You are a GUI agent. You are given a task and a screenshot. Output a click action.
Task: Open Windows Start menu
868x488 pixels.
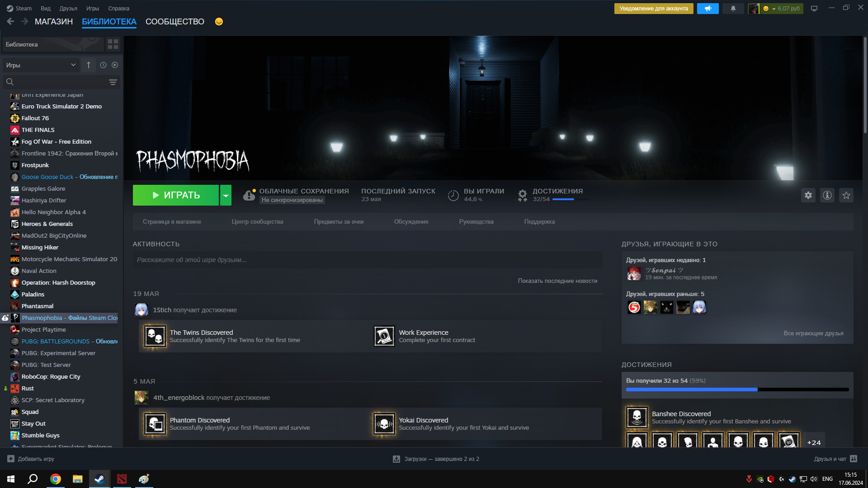coord(11,479)
